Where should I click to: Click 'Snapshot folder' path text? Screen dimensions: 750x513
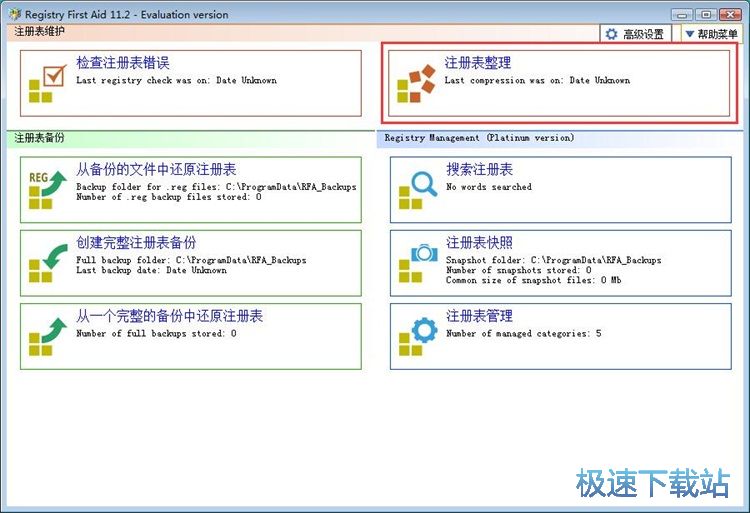554,260
